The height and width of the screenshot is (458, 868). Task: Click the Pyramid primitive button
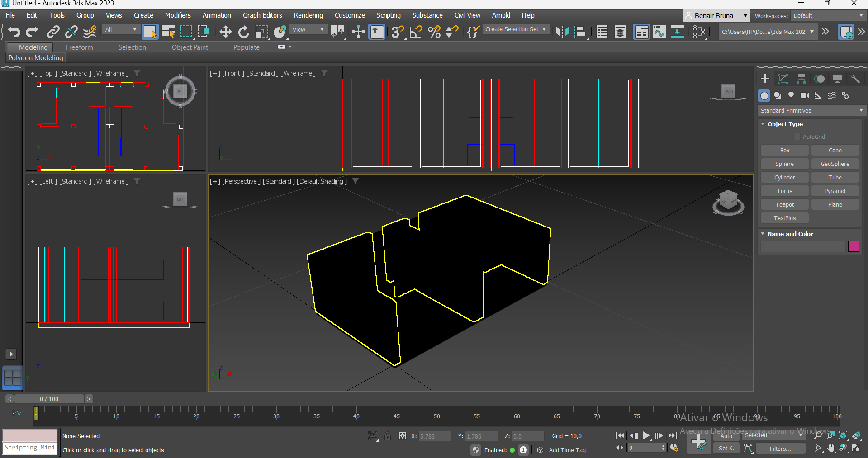point(835,191)
